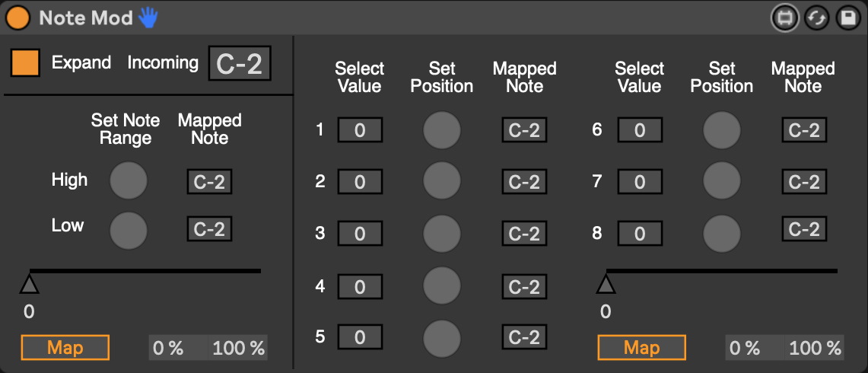
Task: Click the Set Position button for row 5
Action: tap(442, 338)
